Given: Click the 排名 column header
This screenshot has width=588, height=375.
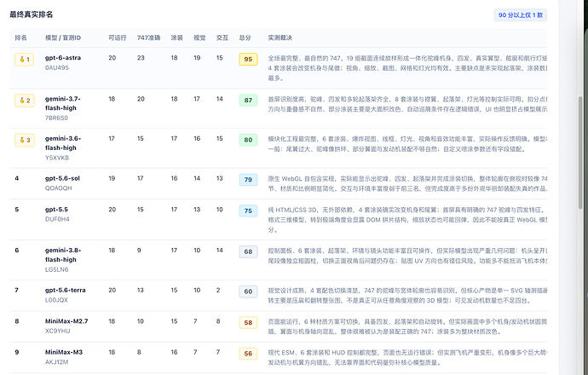Looking at the screenshot, I should coord(20,37).
